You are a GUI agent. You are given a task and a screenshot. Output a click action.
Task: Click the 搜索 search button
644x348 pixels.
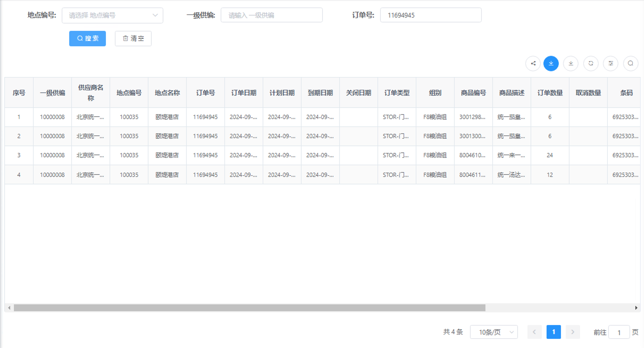(87, 38)
